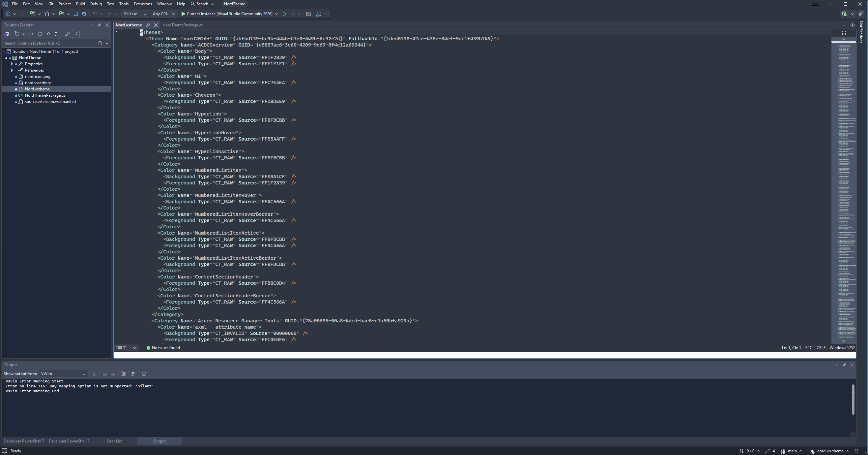This screenshot has height=455, width=868.
Task: Save all files toolbar icon
Action: (x=84, y=14)
